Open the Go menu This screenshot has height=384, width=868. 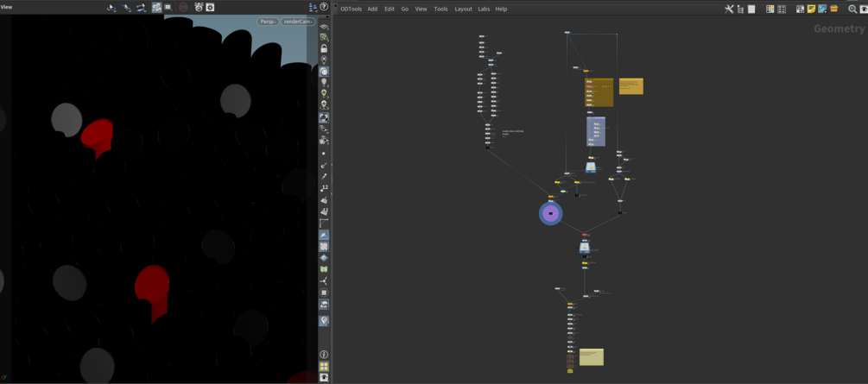[405, 9]
